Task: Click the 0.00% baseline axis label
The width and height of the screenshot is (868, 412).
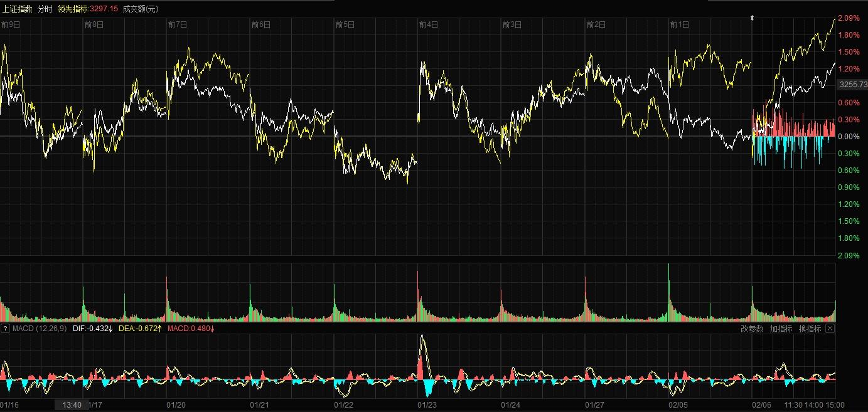Action: (850, 136)
